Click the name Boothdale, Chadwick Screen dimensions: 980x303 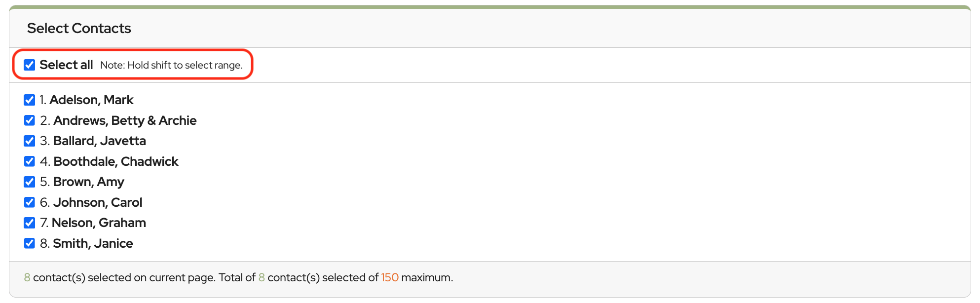[x=116, y=162]
